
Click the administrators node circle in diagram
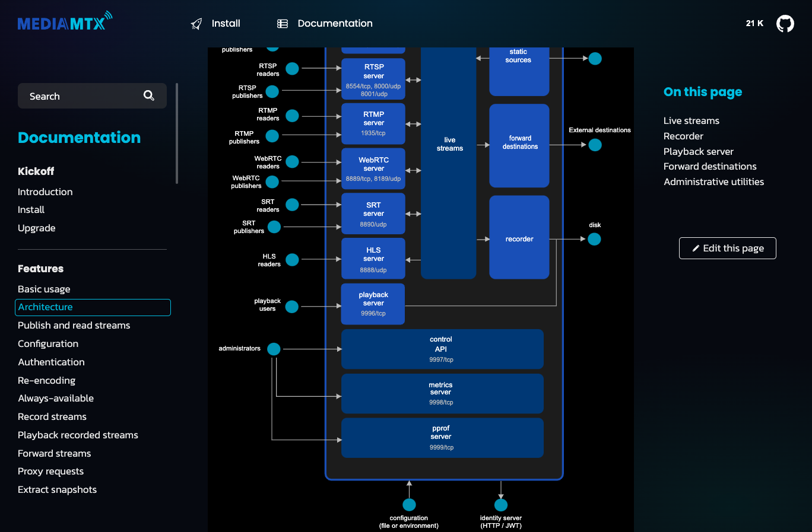coord(274,349)
